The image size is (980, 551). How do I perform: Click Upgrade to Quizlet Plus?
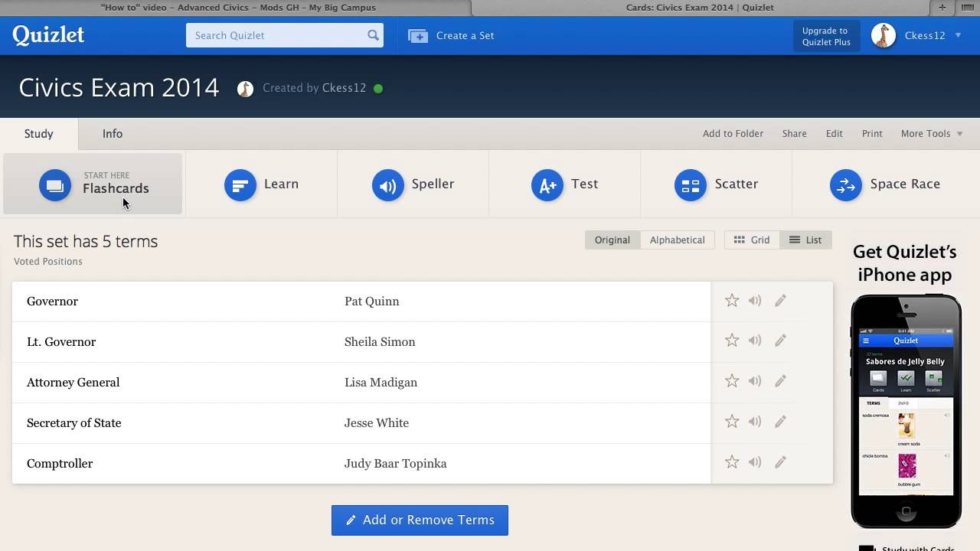[x=826, y=36]
